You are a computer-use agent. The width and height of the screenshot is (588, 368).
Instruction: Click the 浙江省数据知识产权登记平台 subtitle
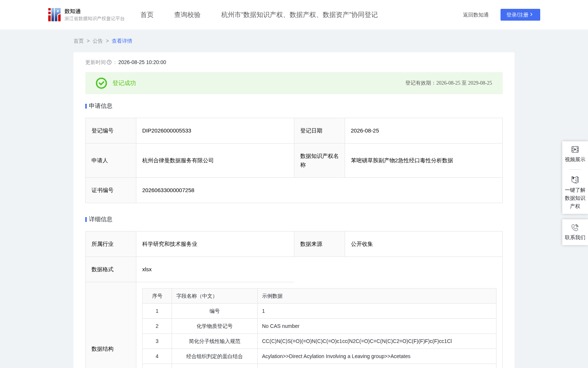click(95, 18)
